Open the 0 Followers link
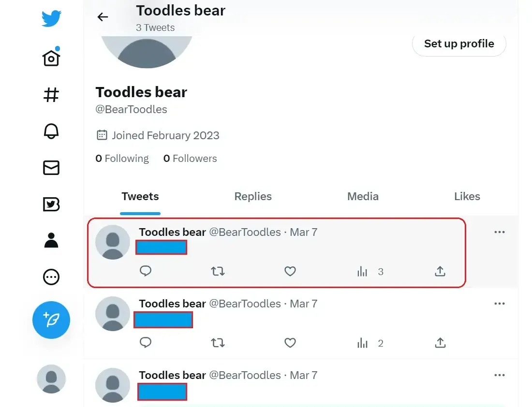The height and width of the screenshot is (407, 532). point(190,159)
